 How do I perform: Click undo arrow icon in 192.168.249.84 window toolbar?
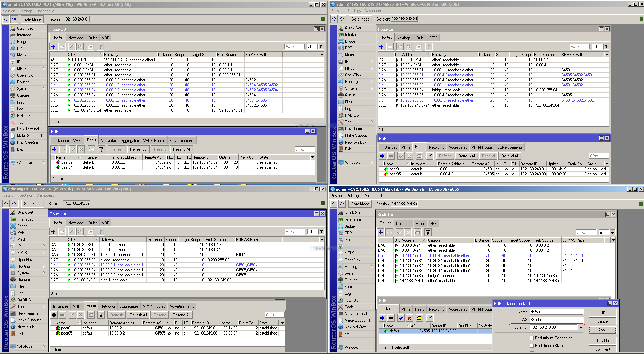pyautogui.click(x=334, y=19)
